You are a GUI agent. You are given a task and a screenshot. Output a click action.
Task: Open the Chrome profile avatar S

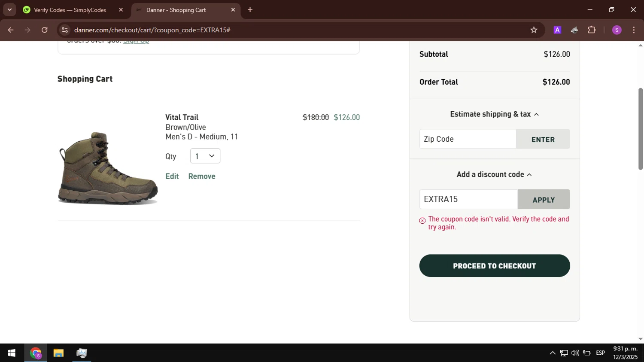pos(617,30)
